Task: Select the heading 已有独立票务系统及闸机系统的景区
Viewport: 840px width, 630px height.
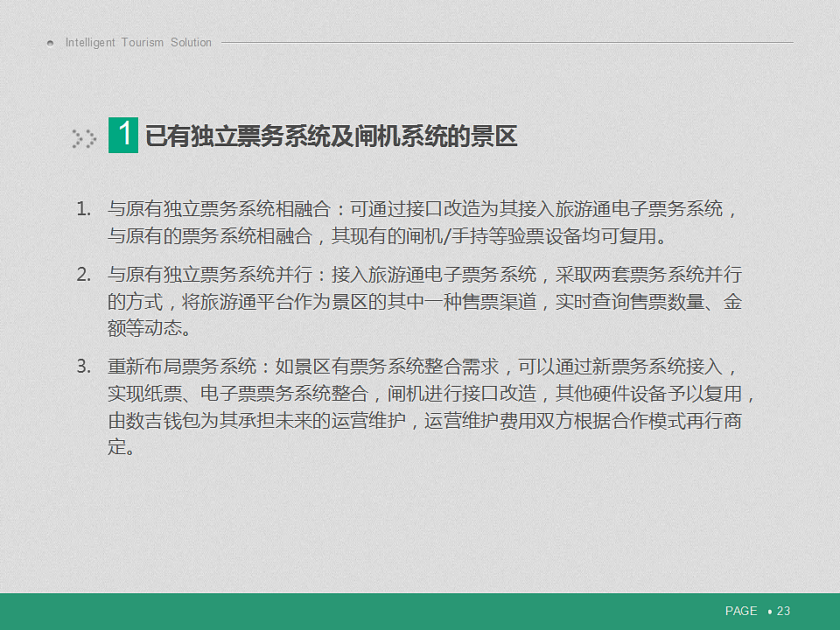Action: [x=332, y=136]
